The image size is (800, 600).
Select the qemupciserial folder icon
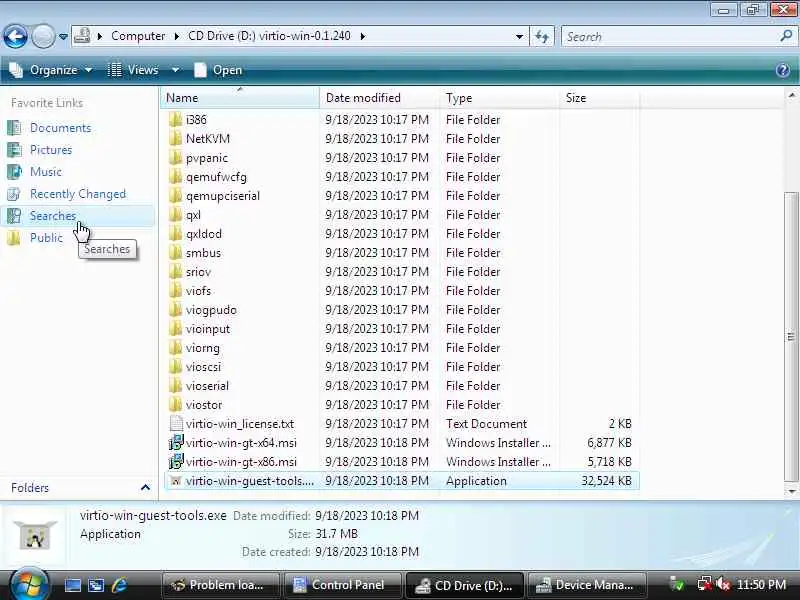176,195
